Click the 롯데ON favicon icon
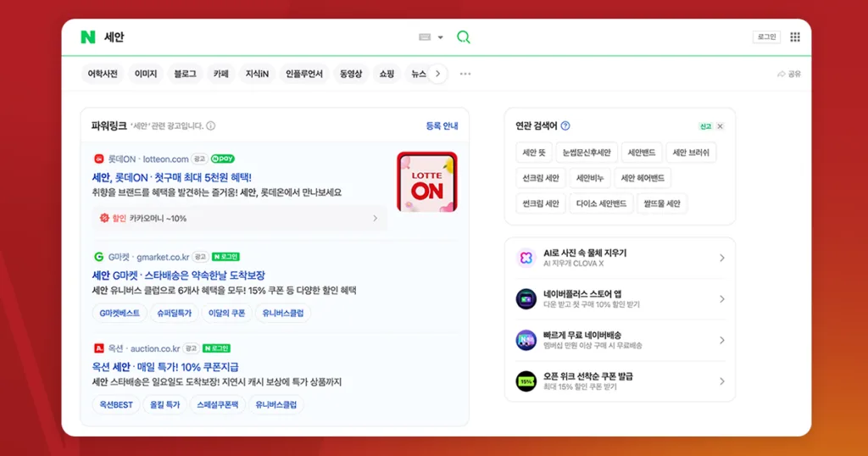 click(98, 158)
